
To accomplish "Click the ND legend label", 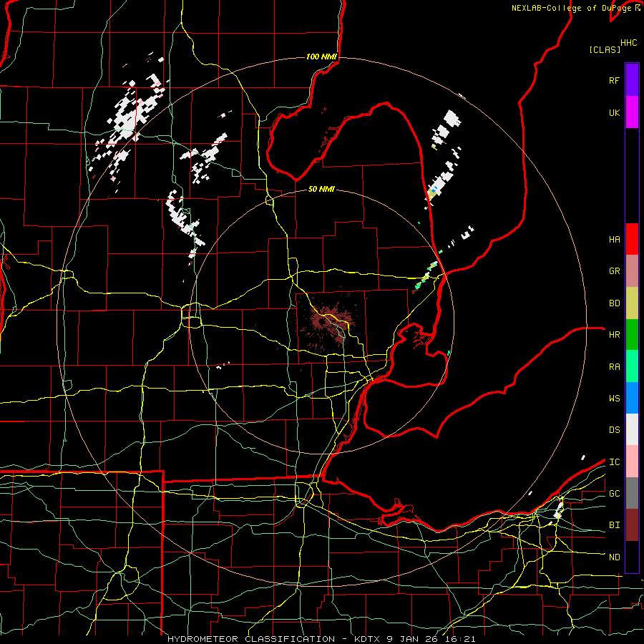I will tap(614, 557).
